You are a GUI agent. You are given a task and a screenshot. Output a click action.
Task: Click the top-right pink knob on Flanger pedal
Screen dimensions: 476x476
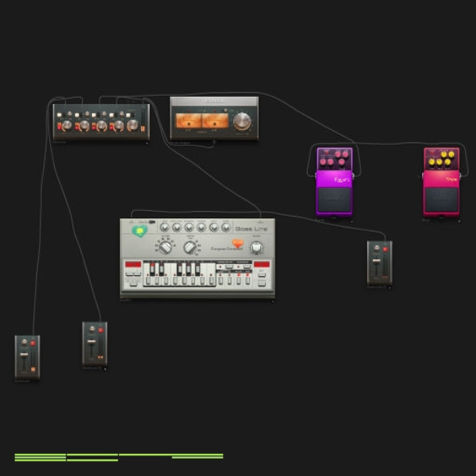345,154
